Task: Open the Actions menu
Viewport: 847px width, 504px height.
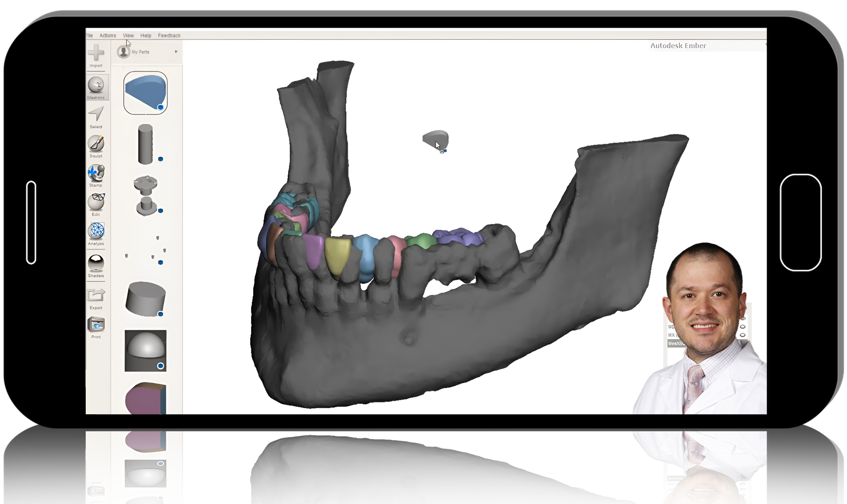Action: (107, 35)
